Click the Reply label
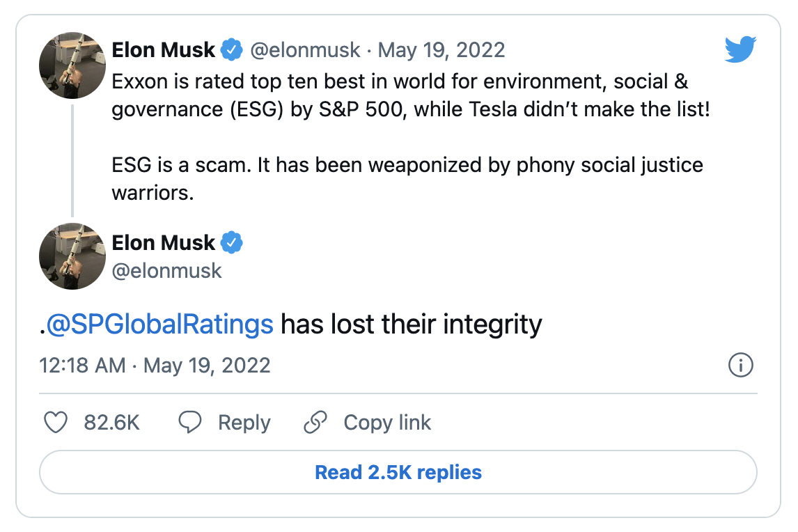The height and width of the screenshot is (532, 798). tap(244, 423)
